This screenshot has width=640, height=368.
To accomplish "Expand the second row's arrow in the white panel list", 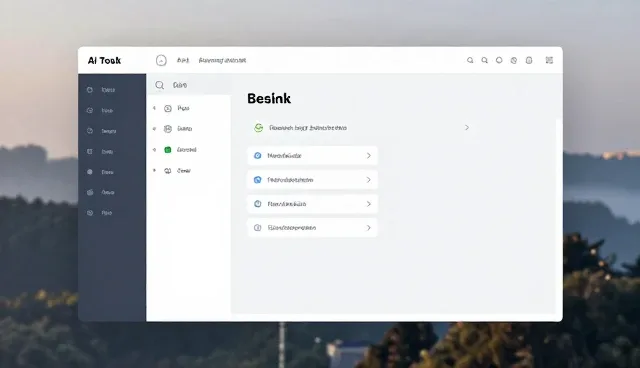I will (154, 129).
